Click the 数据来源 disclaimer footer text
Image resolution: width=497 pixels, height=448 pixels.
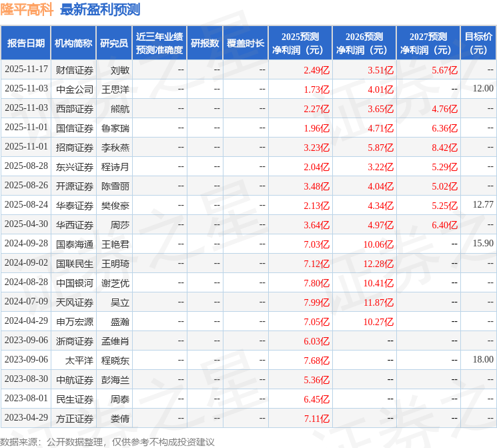point(107,441)
